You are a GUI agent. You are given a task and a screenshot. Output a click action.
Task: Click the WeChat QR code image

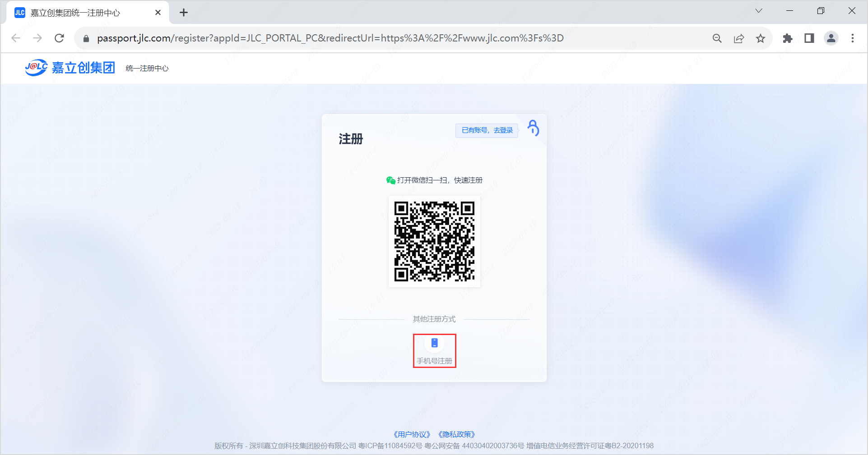coord(434,241)
